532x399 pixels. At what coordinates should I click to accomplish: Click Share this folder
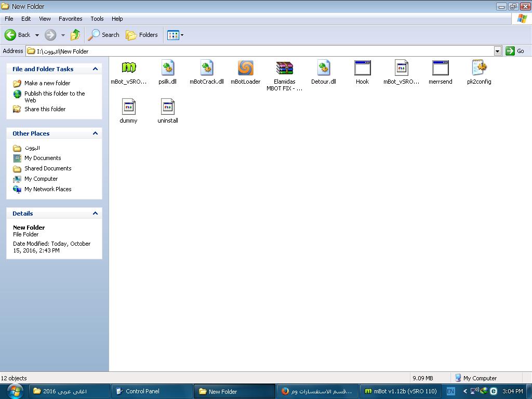pyautogui.click(x=45, y=109)
